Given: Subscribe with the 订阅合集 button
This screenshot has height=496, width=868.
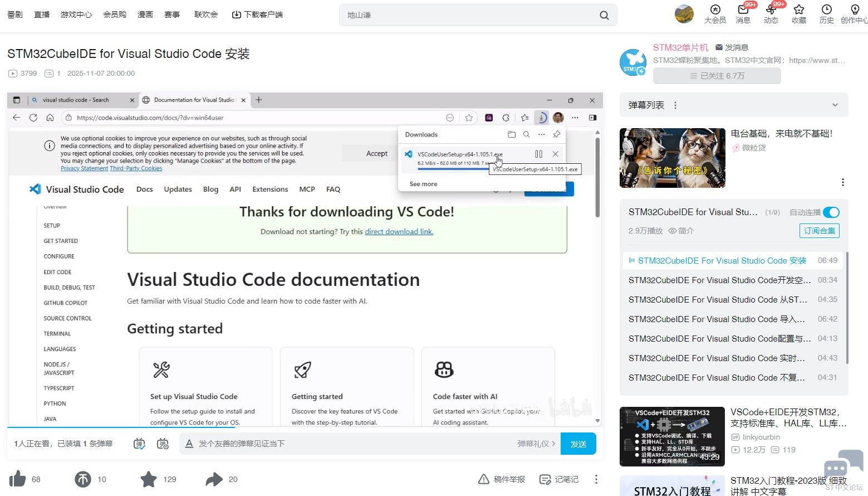Looking at the screenshot, I should 820,231.
